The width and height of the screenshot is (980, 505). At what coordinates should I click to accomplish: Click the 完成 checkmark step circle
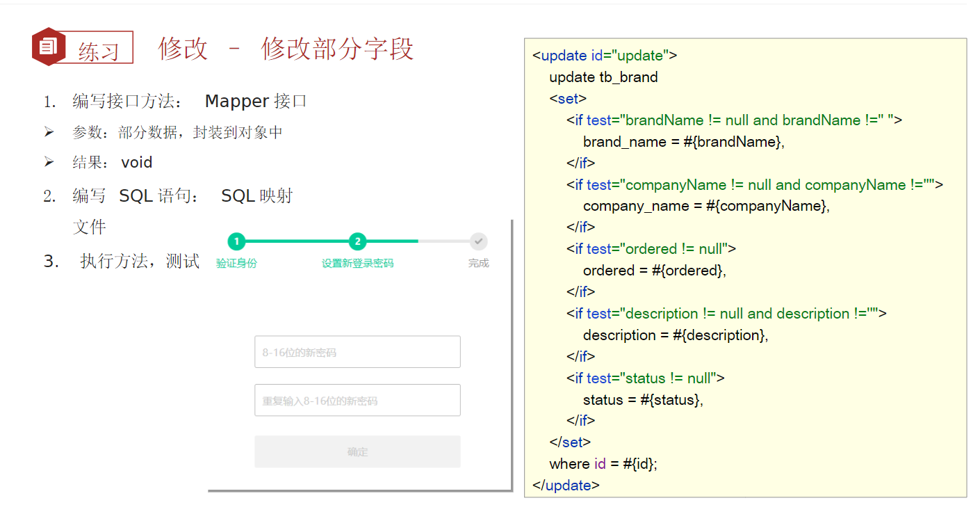tap(478, 241)
